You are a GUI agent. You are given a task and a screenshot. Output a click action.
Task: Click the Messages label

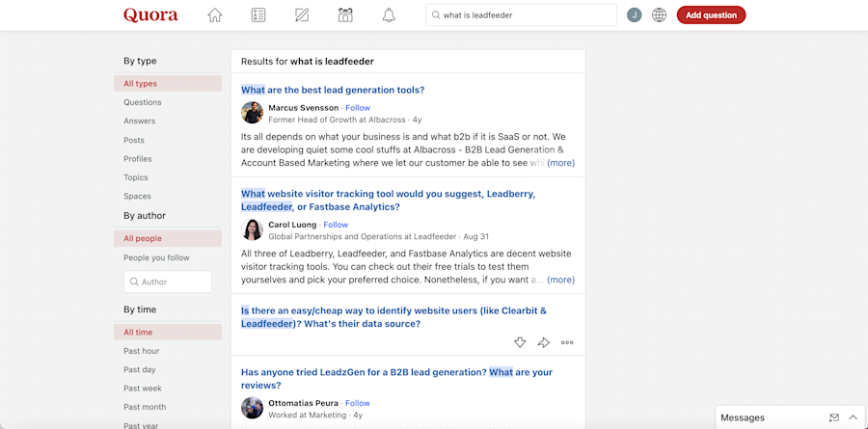point(743,417)
